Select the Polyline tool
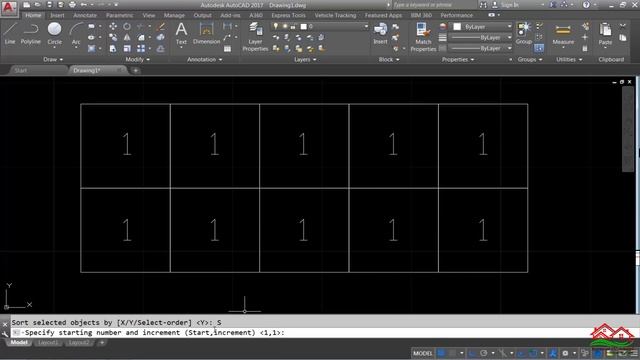The width and height of the screenshot is (640, 360). [x=31, y=33]
